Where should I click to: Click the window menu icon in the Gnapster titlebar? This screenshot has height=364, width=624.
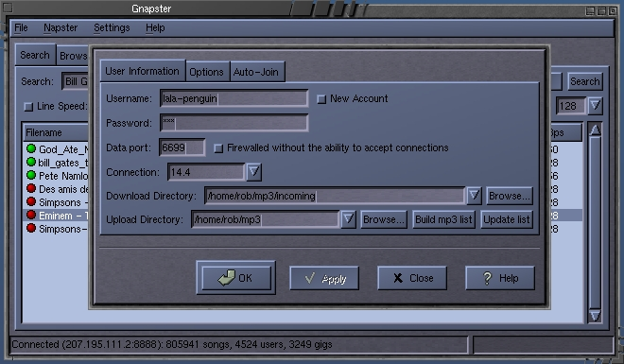point(8,8)
